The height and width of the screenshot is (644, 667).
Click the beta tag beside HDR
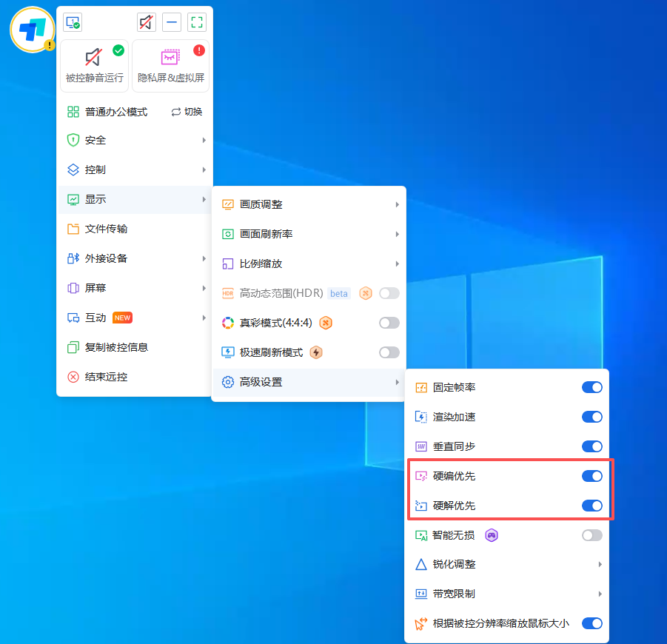tap(338, 293)
